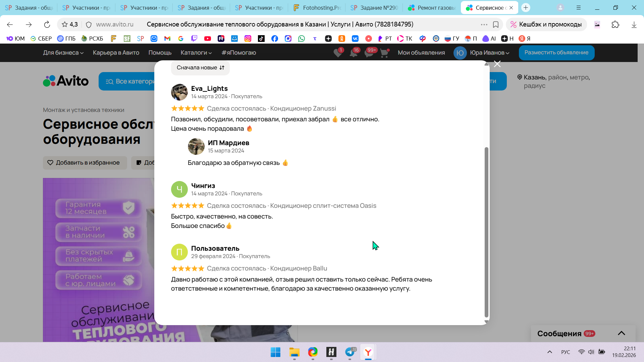The width and height of the screenshot is (644, 362).
Task: Open 'Мои объявления' link
Action: click(421, 53)
